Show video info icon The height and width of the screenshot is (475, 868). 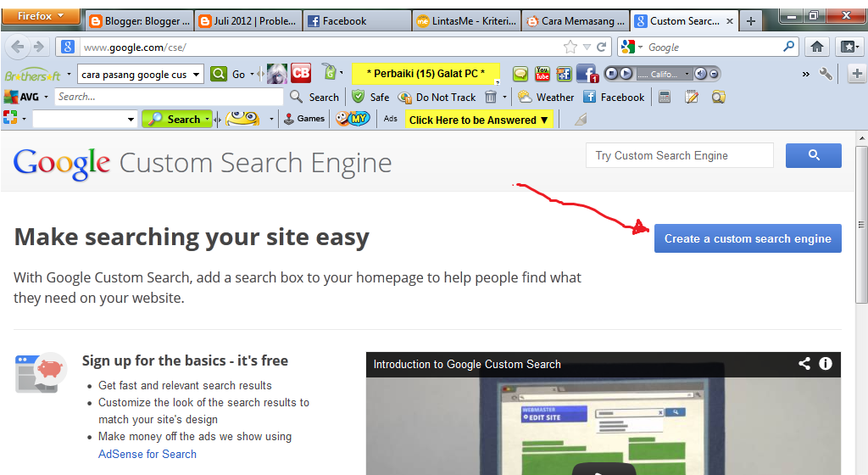click(x=826, y=364)
